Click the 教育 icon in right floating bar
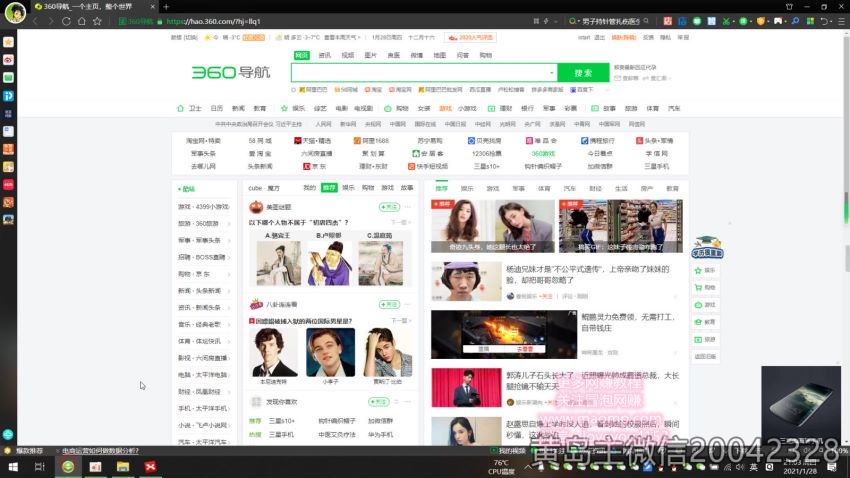The image size is (850, 478). pyautogui.click(x=698, y=322)
